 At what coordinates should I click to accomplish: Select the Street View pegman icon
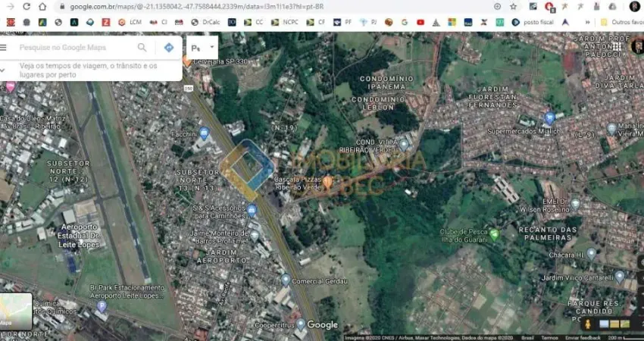click(x=588, y=324)
